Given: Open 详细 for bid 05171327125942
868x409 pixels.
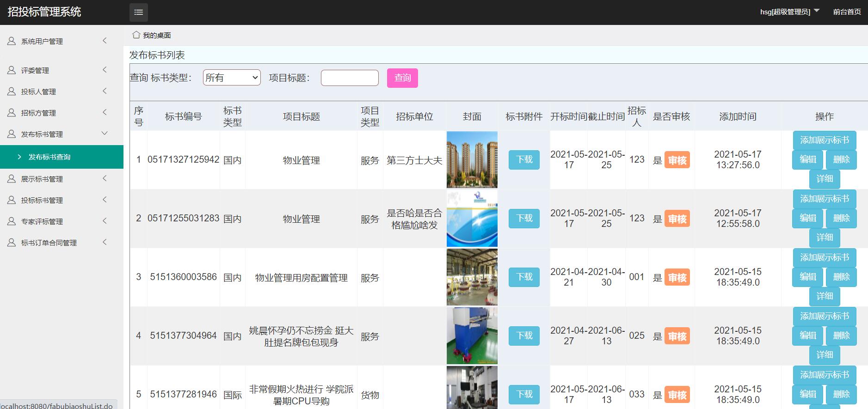Looking at the screenshot, I should (x=825, y=179).
